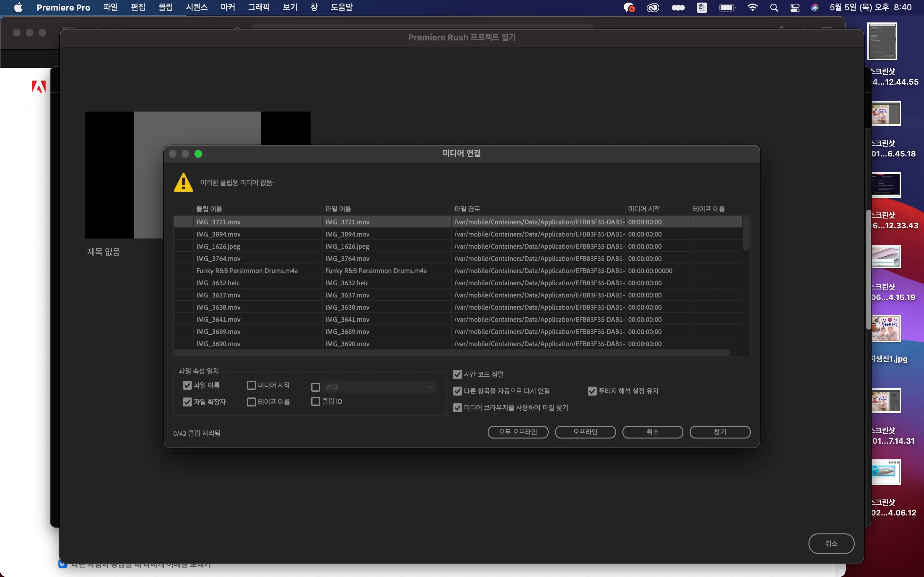Open the Apple menu logo
Image resolution: width=924 pixels, height=577 pixels.
coord(18,8)
